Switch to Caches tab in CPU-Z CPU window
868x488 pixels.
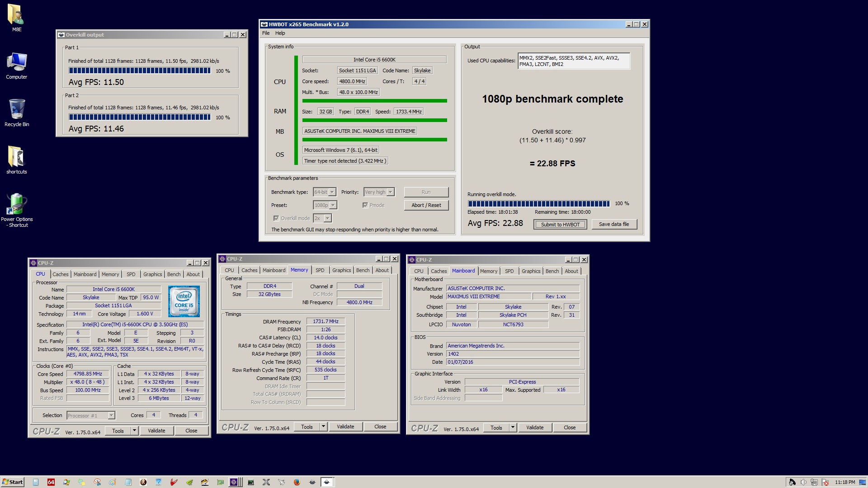60,274
